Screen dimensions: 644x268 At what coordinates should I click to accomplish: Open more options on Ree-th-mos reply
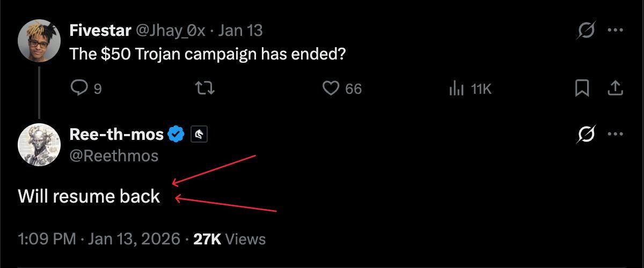tap(615, 134)
